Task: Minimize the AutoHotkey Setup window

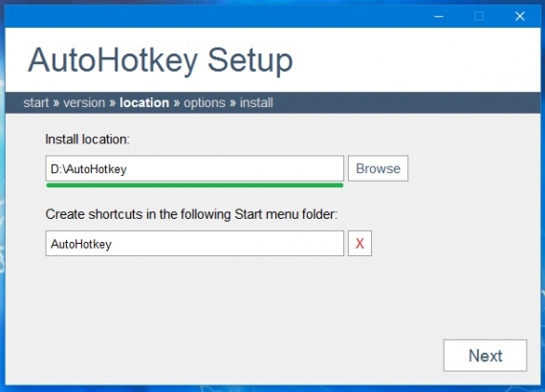Action: 439,16
